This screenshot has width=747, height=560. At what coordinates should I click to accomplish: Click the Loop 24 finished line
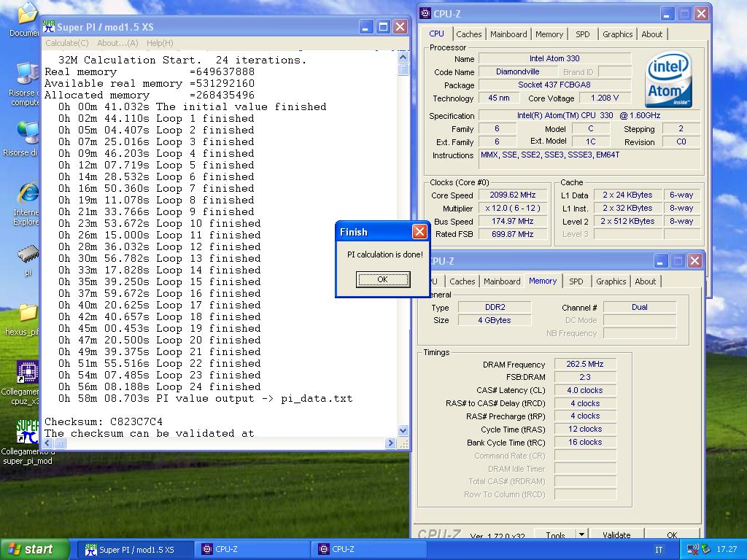tap(160, 386)
